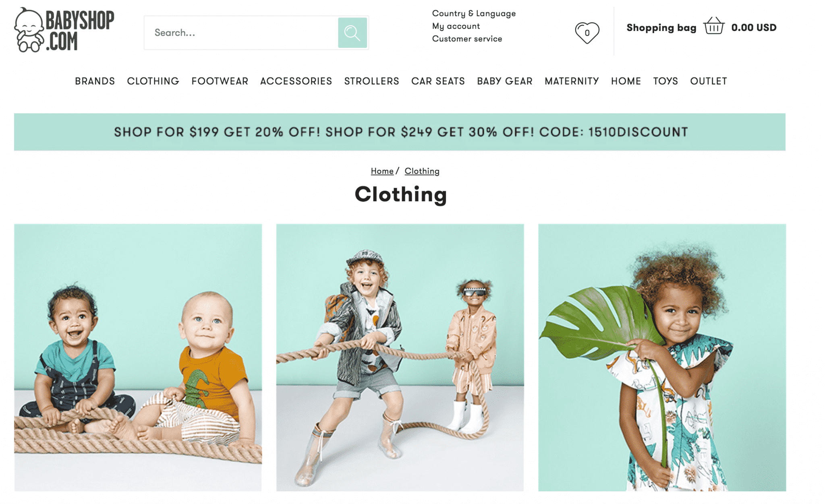Open the Maternity menu
Screen dimensions: 825x504
pyautogui.click(x=572, y=81)
